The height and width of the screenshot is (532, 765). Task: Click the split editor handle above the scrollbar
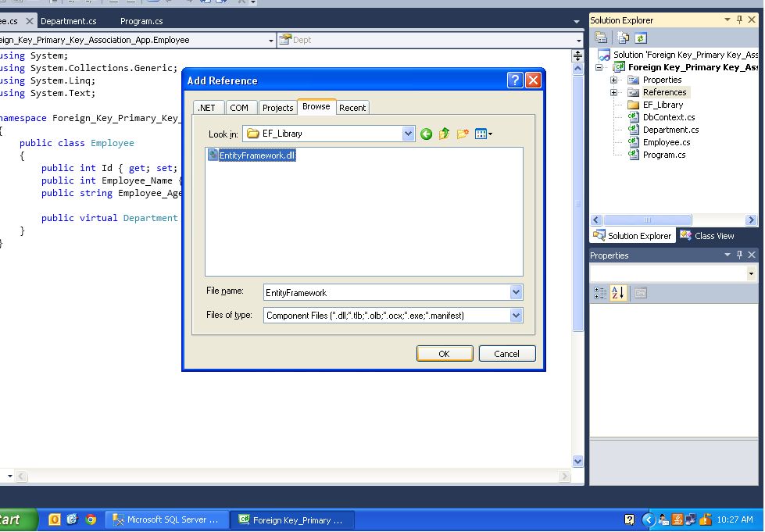pos(577,55)
